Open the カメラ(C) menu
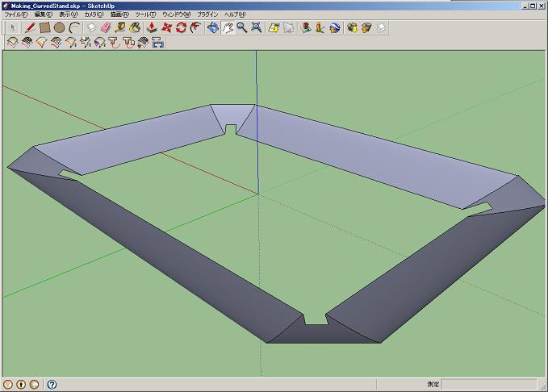 click(x=94, y=15)
